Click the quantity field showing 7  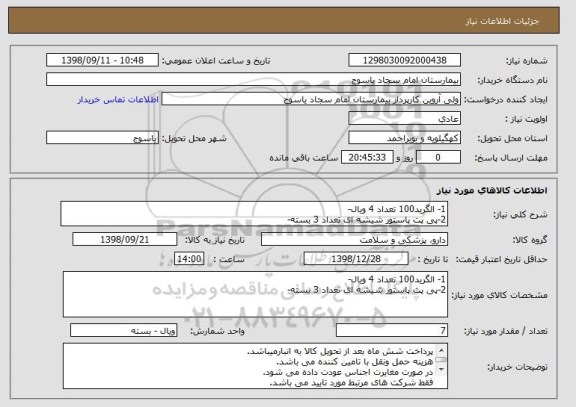click(392, 330)
